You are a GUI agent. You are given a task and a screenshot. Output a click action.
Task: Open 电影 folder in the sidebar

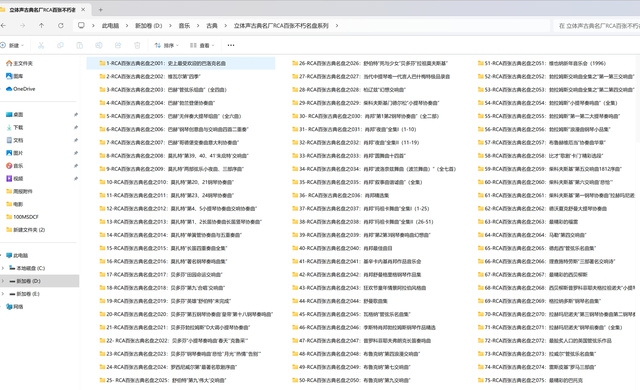[x=15, y=204]
